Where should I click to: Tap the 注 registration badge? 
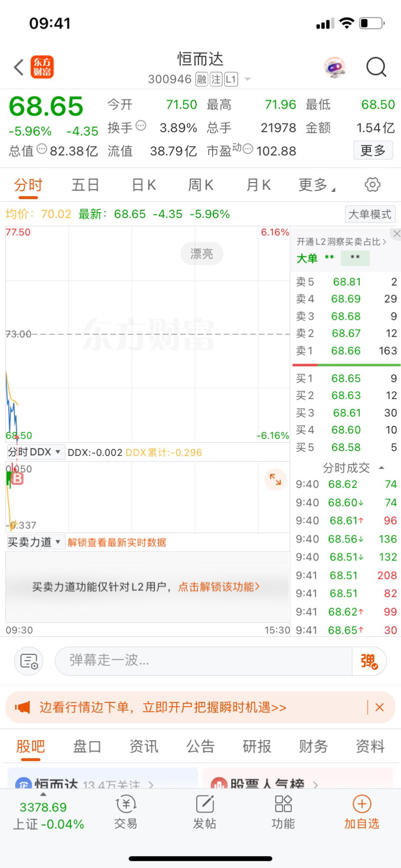click(216, 79)
